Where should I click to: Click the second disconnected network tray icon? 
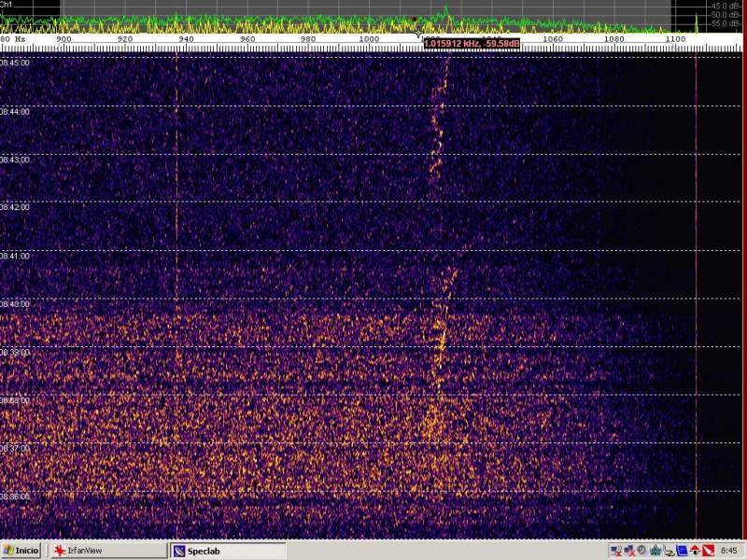[629, 551]
